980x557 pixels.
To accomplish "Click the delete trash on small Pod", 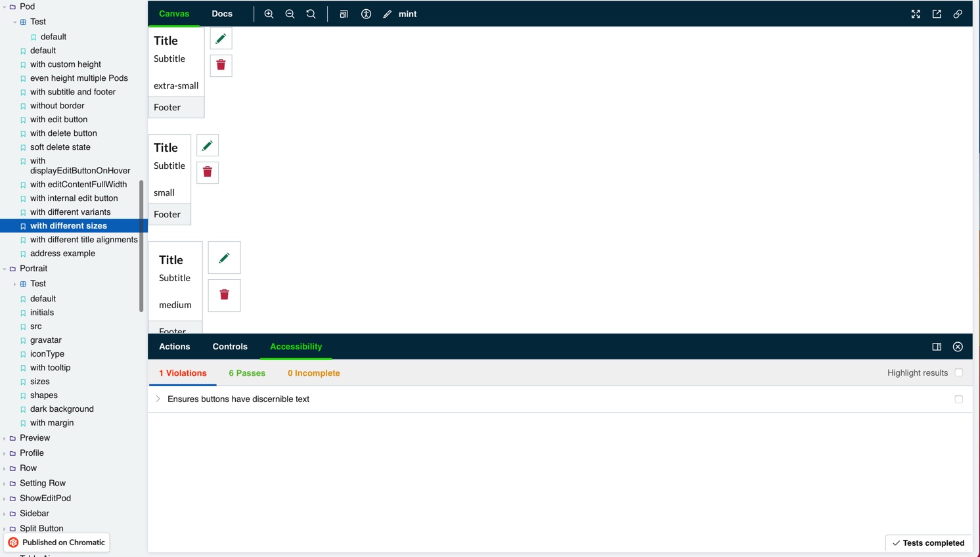I will point(208,172).
